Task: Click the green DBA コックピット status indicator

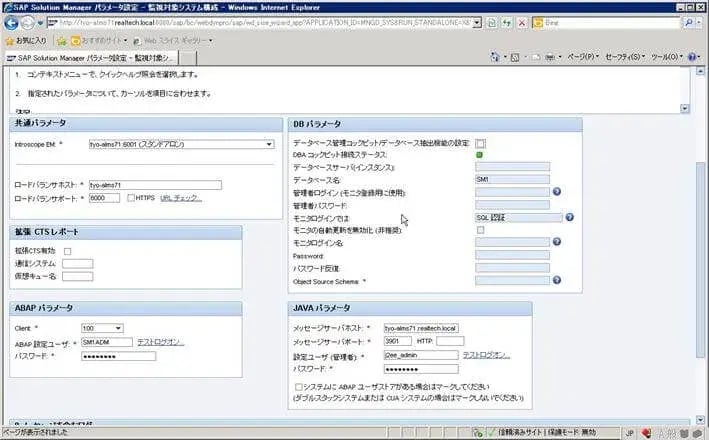Action: (x=479, y=155)
